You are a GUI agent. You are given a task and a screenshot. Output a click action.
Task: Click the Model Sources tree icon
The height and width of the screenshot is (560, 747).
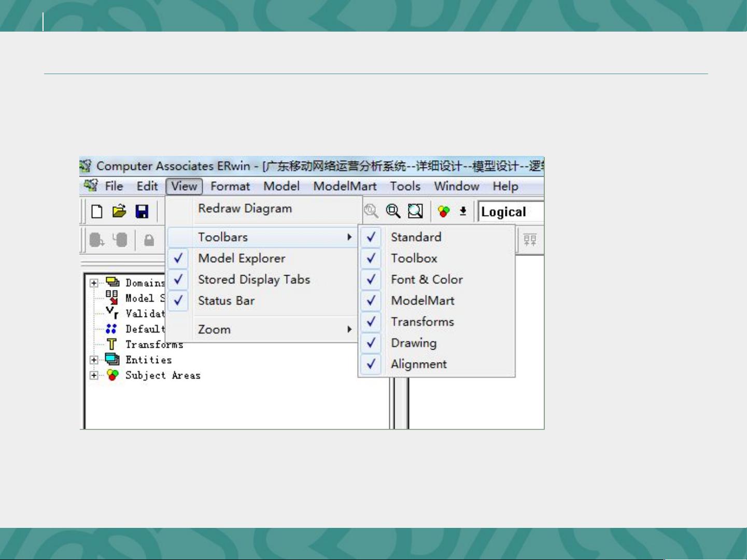tap(112, 297)
